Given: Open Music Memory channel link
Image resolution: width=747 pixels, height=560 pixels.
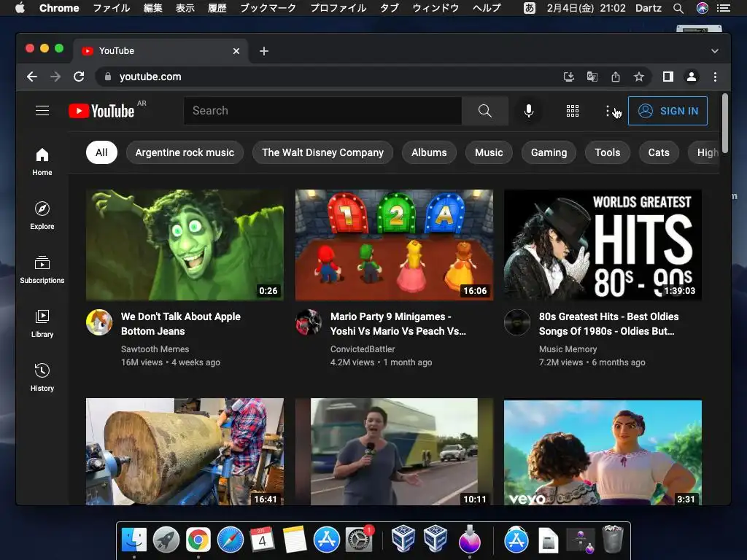Looking at the screenshot, I should (568, 349).
